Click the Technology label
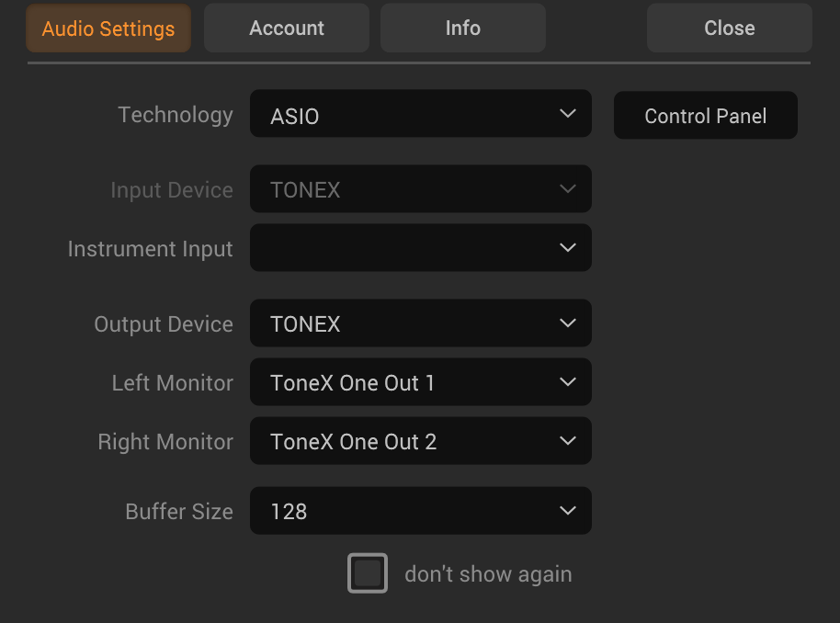 point(176,115)
